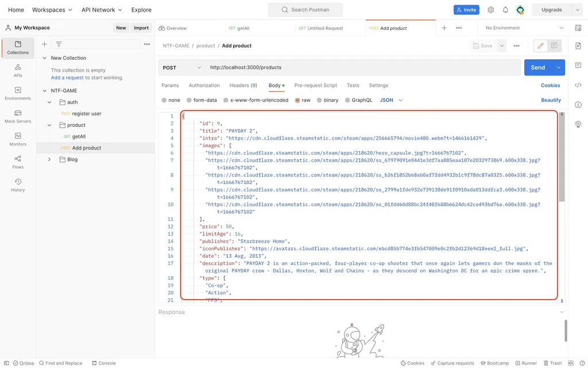Screen dimensions: 588x368
Task: Open the code snippet panel
Action: (x=578, y=85)
